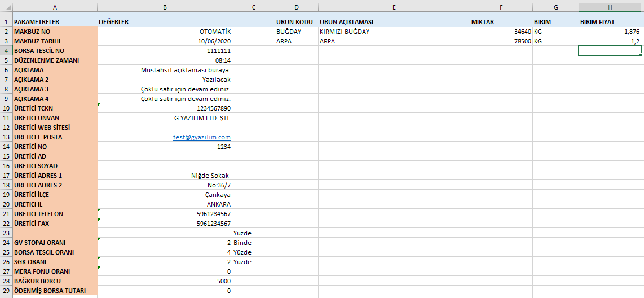Select row header 29
Screen dimensions: 644x298
6,291
